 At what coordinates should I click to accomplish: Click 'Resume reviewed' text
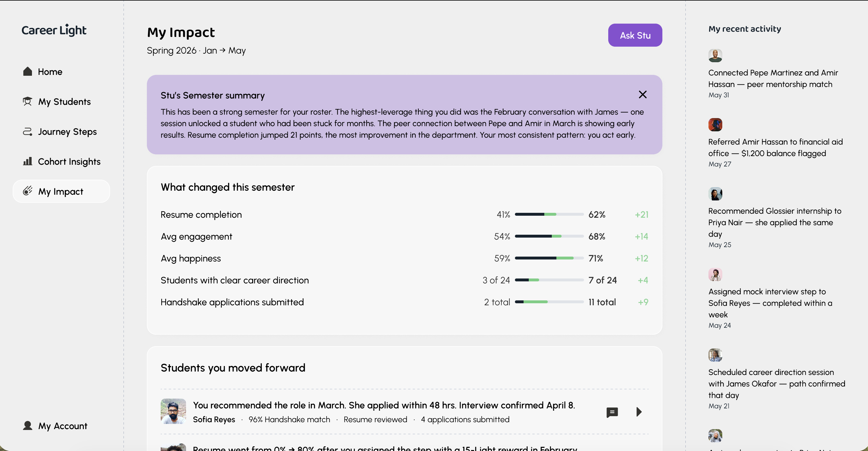(x=375, y=420)
